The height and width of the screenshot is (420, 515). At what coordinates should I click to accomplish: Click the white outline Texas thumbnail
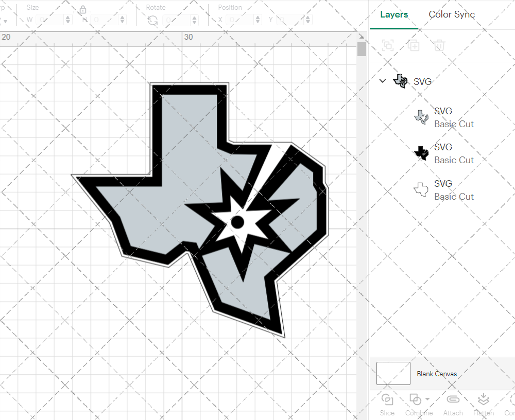pyautogui.click(x=421, y=189)
